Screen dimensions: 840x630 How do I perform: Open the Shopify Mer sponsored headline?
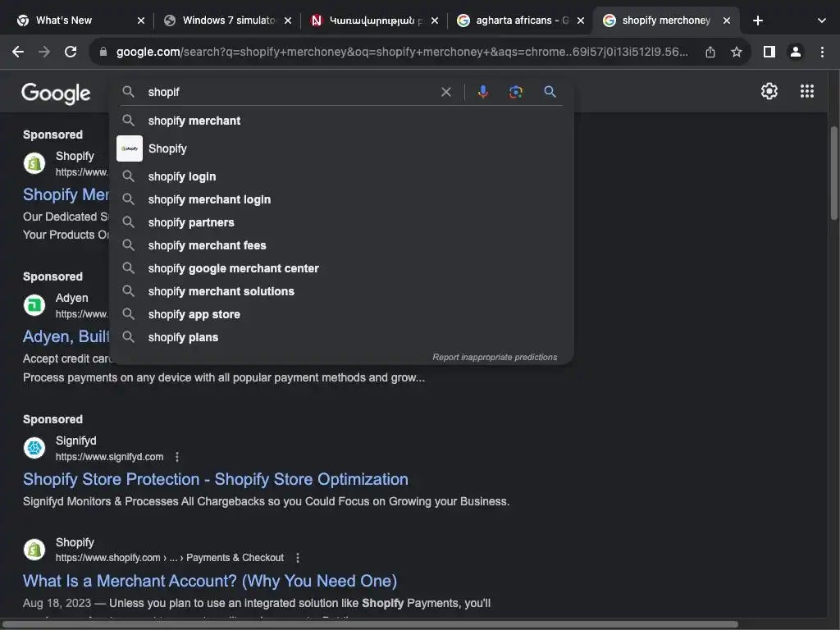66,194
